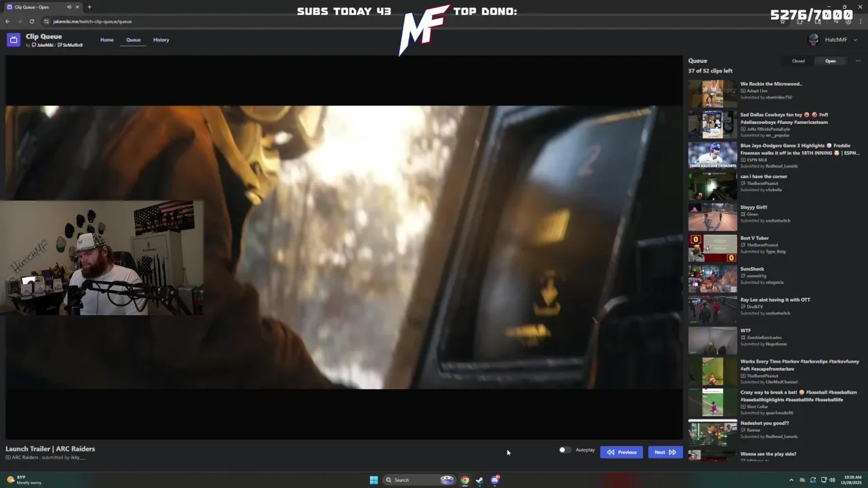Open the 'can i have the corner' clip thumbnail
The height and width of the screenshot is (488, 868).
pyautogui.click(x=712, y=186)
